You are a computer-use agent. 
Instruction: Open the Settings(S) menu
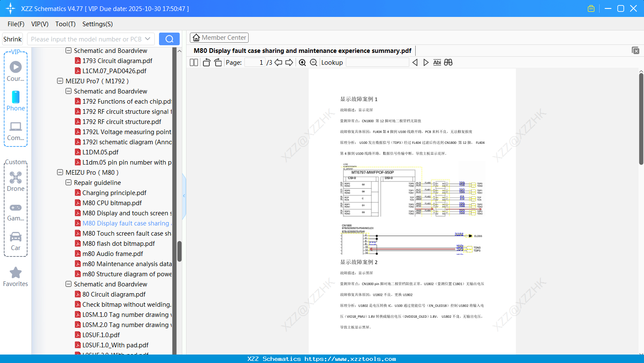98,24
